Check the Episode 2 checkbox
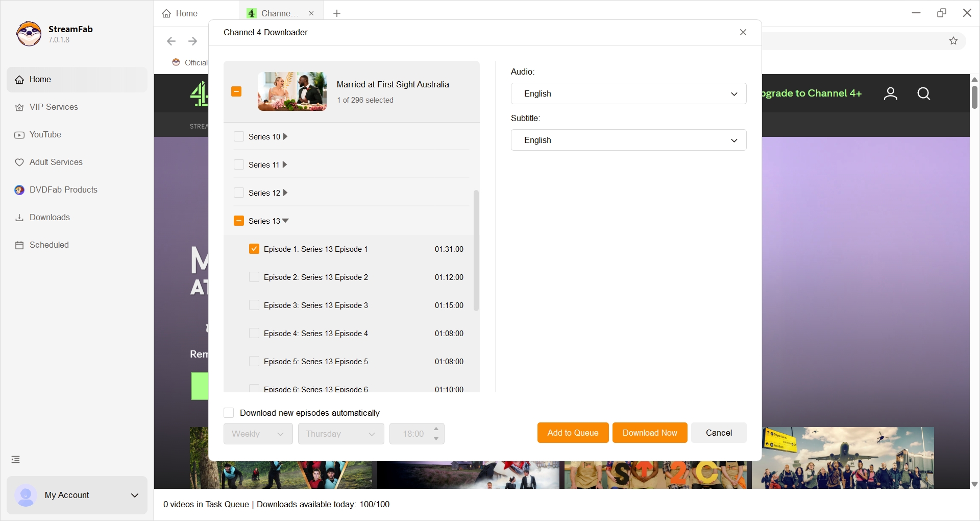 tap(254, 277)
